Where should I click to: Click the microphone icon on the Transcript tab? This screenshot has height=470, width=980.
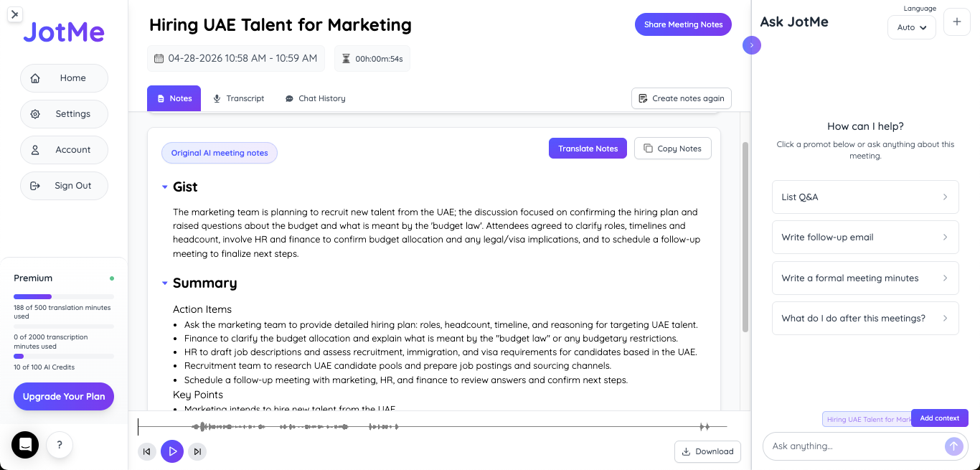click(x=217, y=98)
